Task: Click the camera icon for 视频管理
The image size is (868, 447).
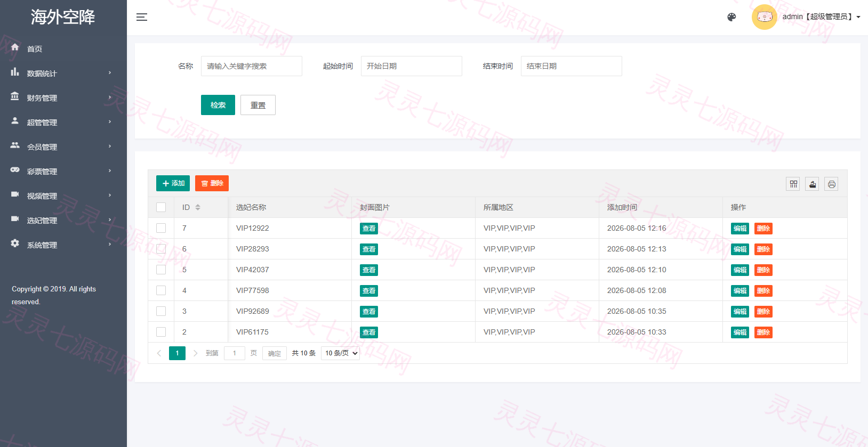Action: [15, 194]
